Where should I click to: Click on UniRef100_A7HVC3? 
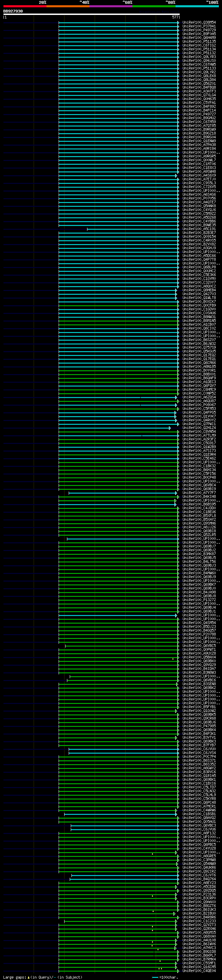click(x=199, y=948)
